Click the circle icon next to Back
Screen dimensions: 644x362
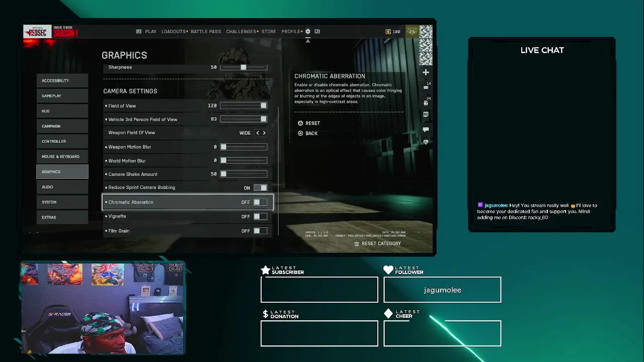pyautogui.click(x=300, y=133)
